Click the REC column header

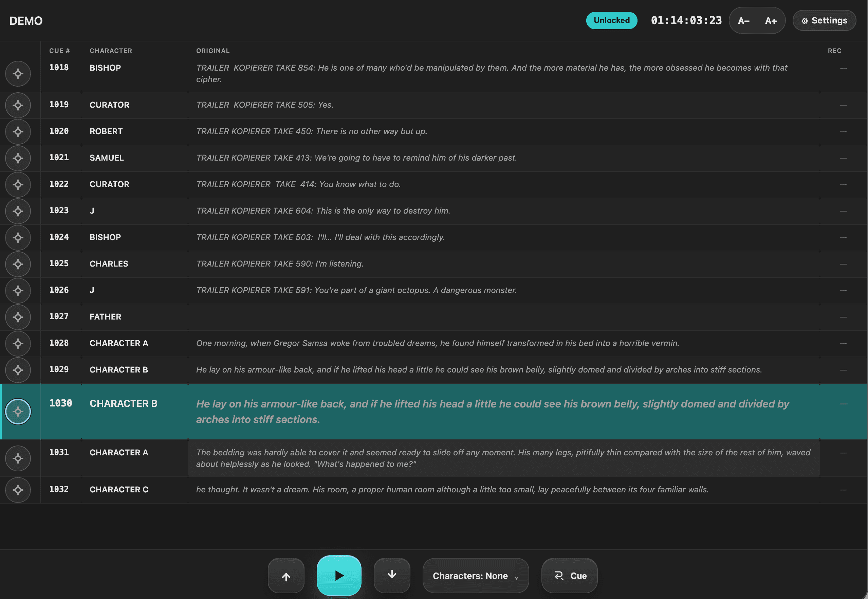pyautogui.click(x=834, y=51)
